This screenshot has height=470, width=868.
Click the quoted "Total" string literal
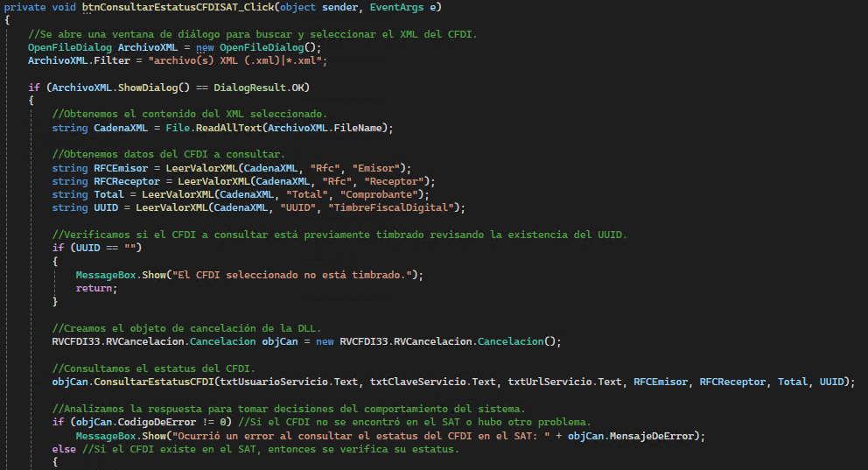coord(307,195)
